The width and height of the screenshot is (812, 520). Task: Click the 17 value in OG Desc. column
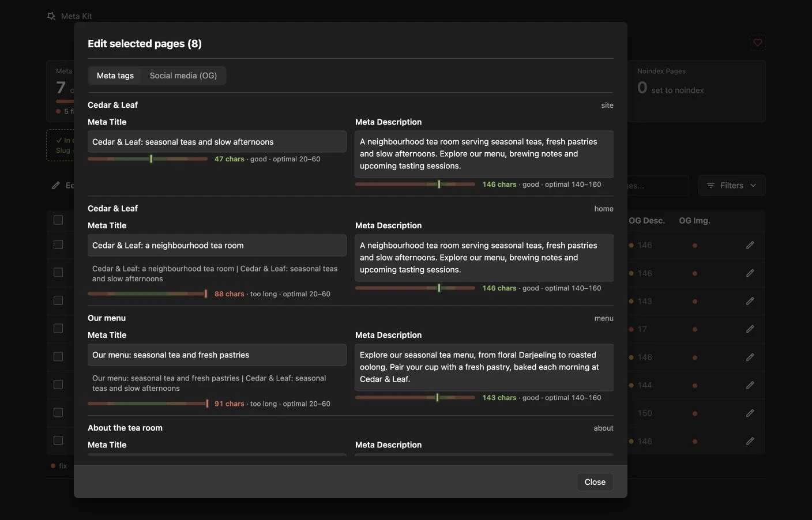click(x=642, y=329)
